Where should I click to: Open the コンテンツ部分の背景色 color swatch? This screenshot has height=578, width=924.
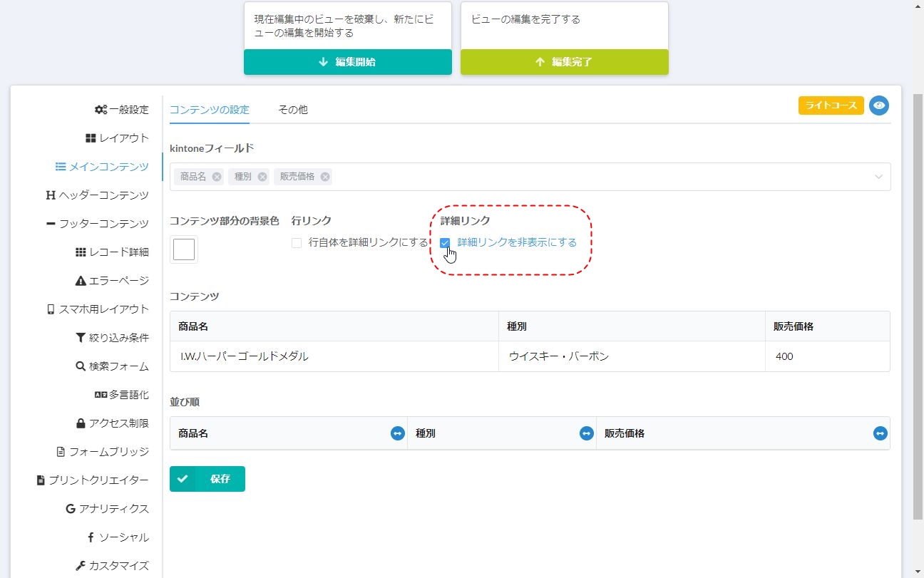point(184,249)
